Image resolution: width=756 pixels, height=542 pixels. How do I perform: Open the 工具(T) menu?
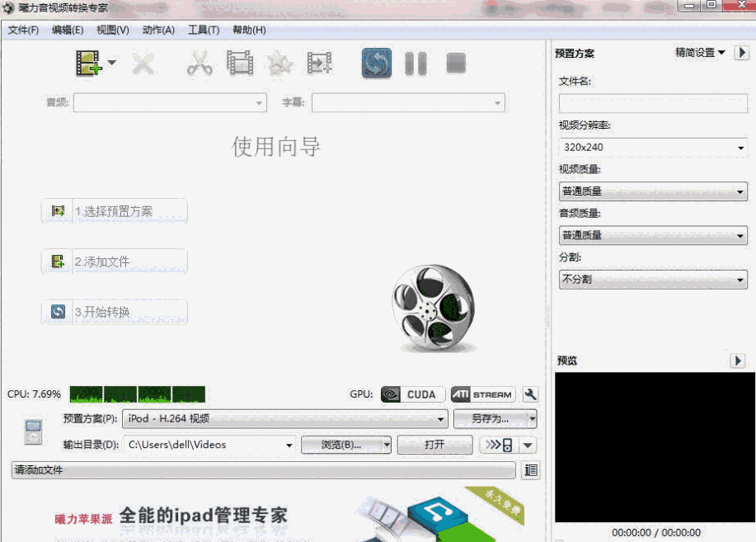click(x=203, y=30)
